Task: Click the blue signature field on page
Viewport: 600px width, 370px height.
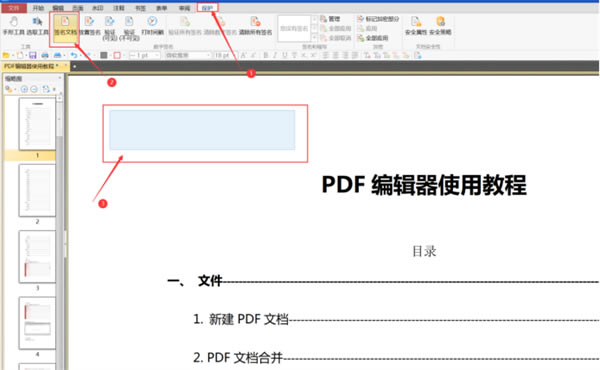Action: coord(202,130)
